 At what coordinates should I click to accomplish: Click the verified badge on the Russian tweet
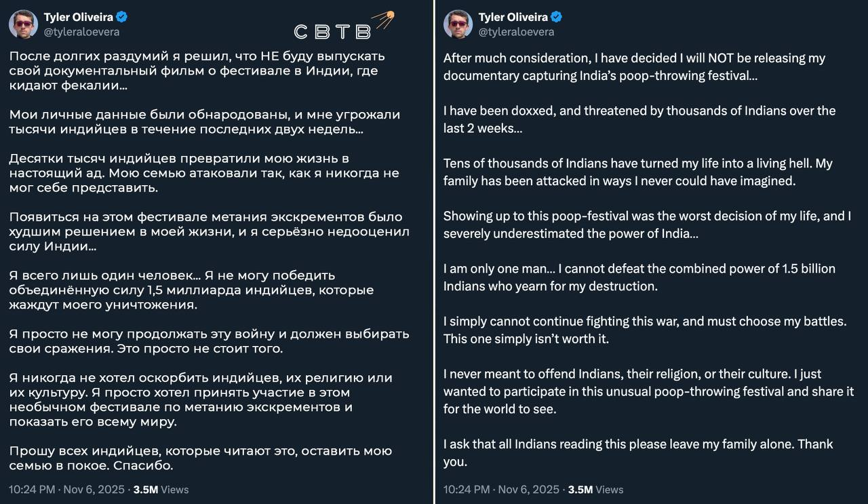pos(122,17)
